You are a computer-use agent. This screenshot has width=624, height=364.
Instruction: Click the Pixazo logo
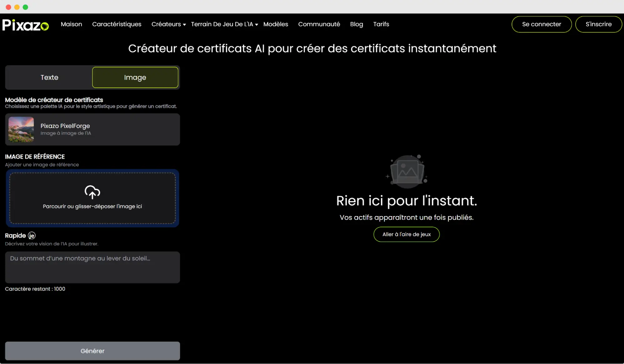[x=26, y=25]
